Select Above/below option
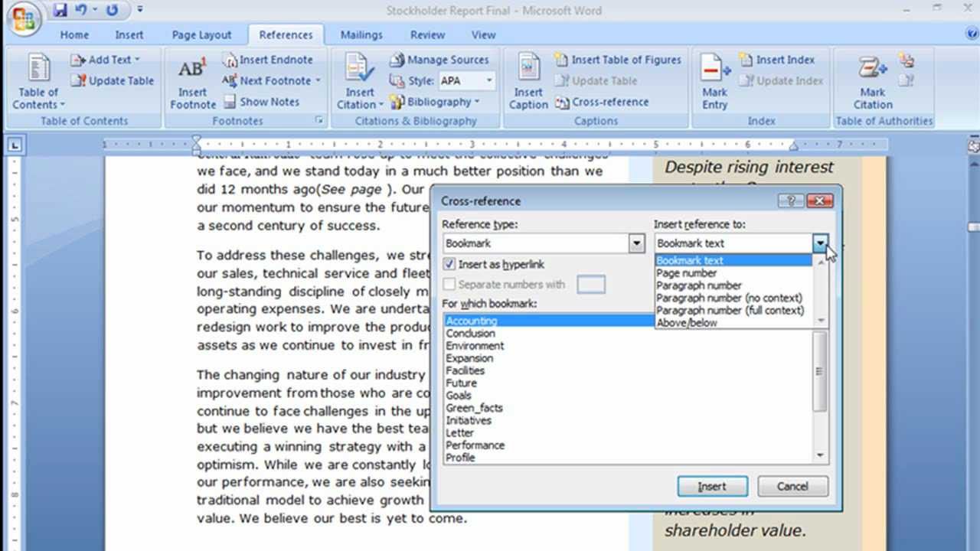This screenshot has width=980, height=551. pyautogui.click(x=733, y=322)
